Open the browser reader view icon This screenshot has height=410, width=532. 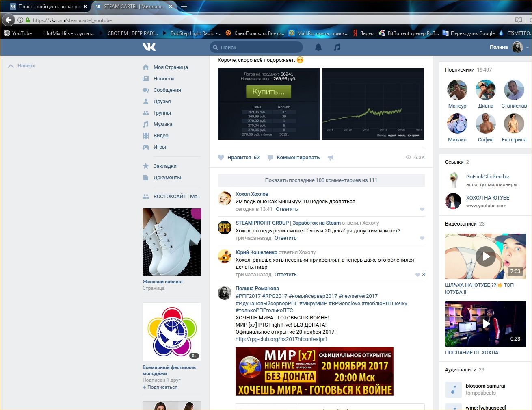pyautogui.click(x=518, y=20)
